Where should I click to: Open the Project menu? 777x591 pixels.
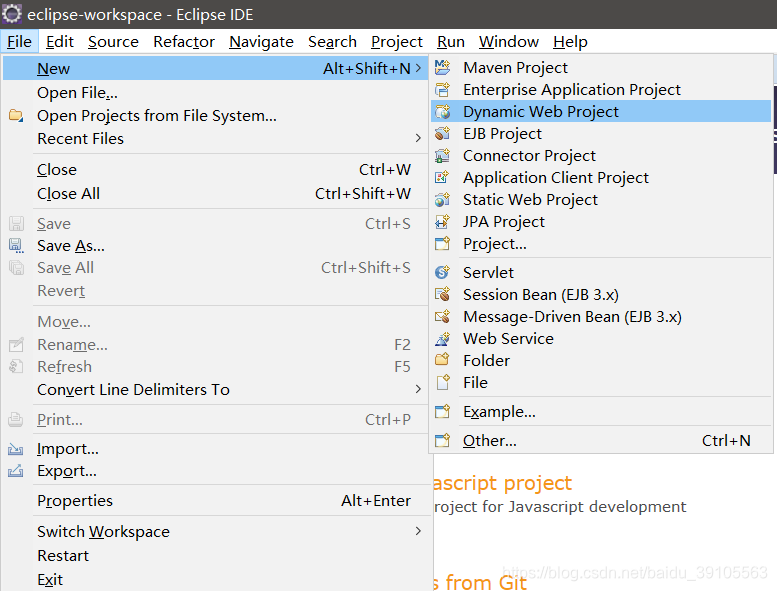[x=396, y=42]
